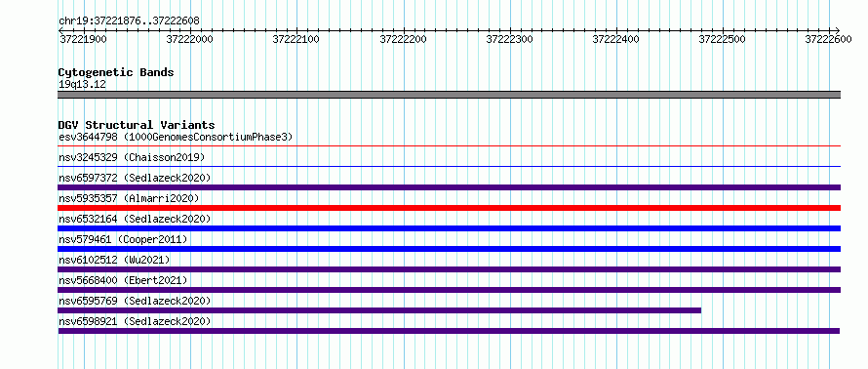Click ruler position 37221900

(83, 39)
